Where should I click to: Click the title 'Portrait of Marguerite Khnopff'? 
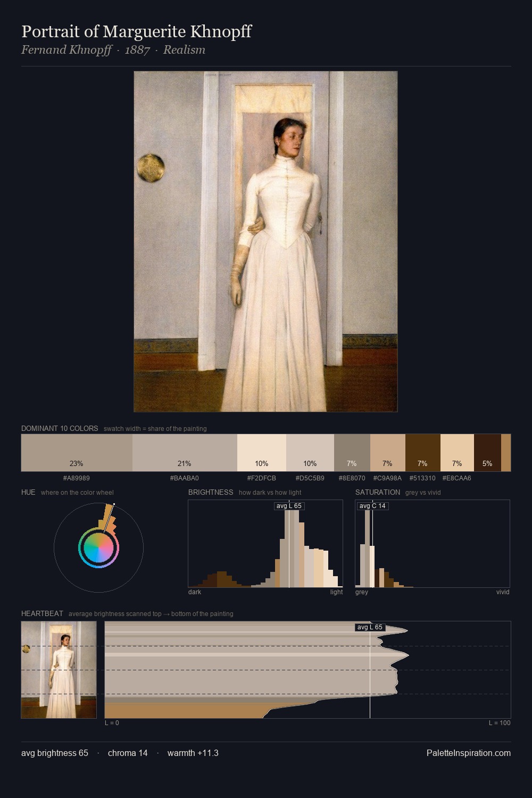pyautogui.click(x=136, y=31)
